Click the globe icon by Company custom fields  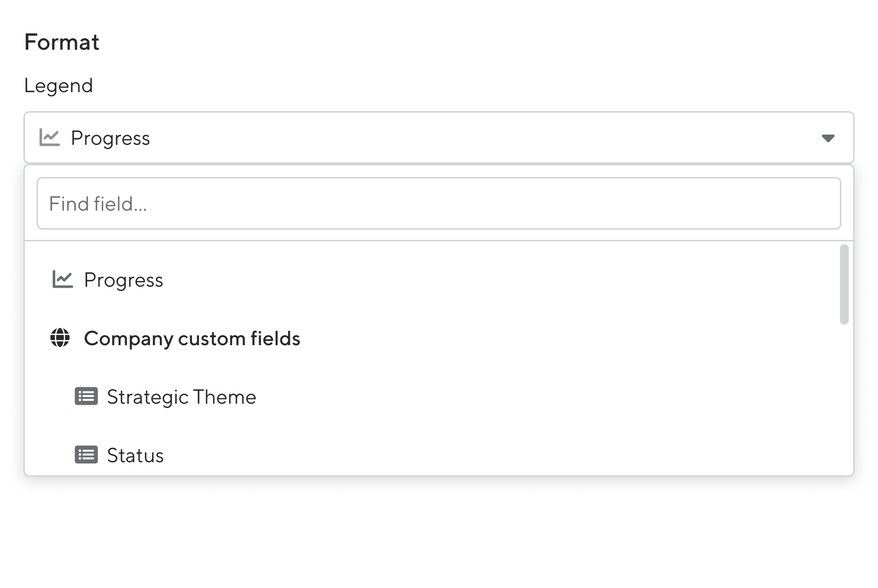(60, 338)
